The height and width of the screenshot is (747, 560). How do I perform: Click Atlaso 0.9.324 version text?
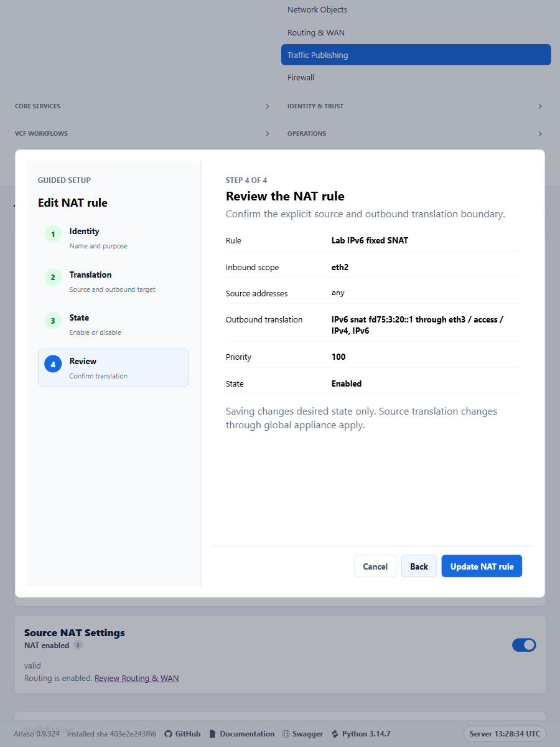coord(37,734)
